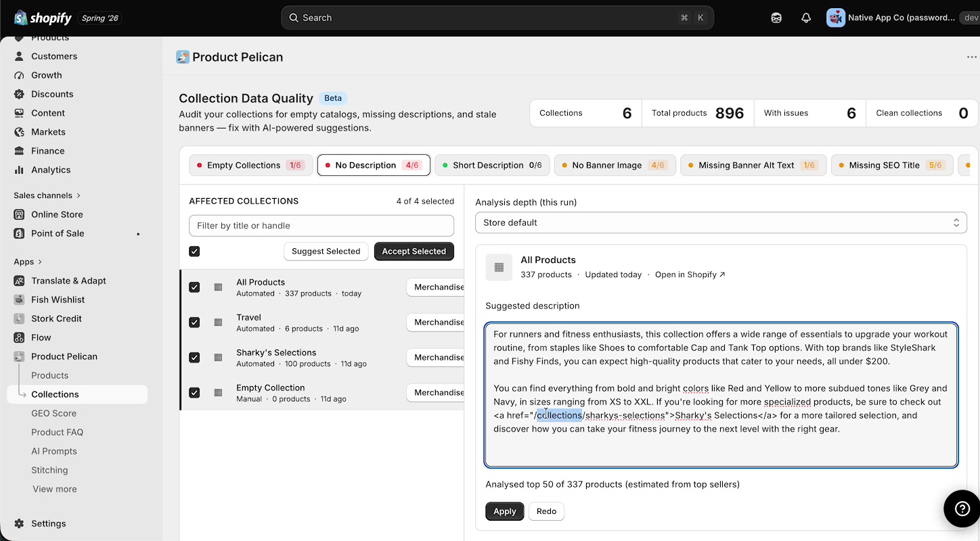Uncheck the Travel row checkbox

coord(194,323)
